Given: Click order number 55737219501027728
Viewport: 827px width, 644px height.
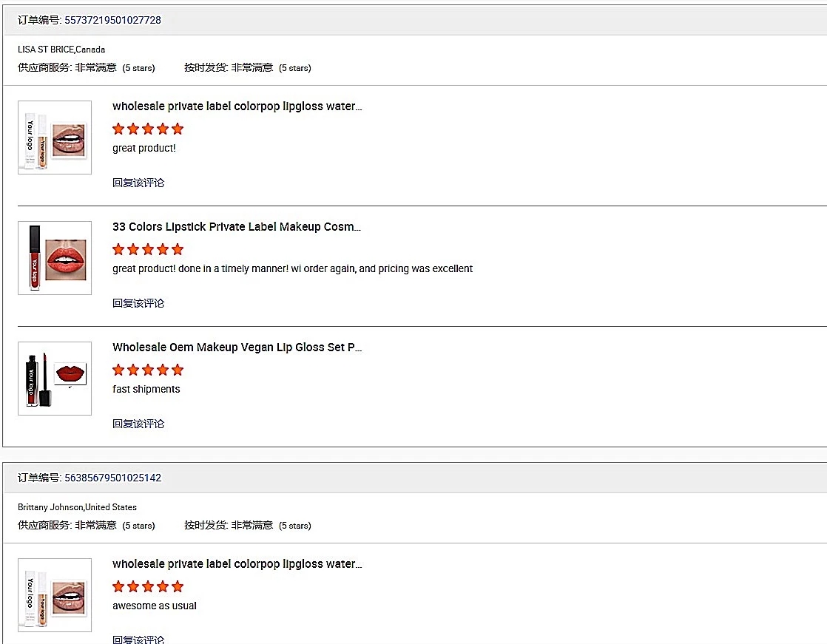Looking at the screenshot, I should [x=112, y=20].
